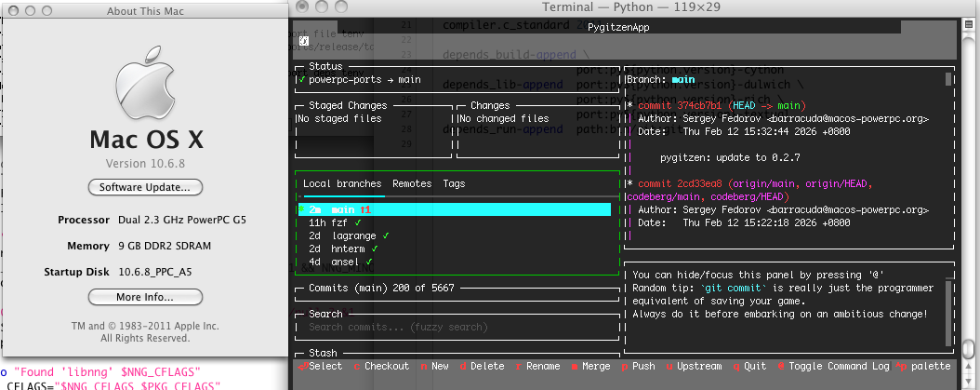This screenshot has width=980, height=390.
Task: Click 'Version 10.6.8' in About This Mac
Action: point(145,164)
